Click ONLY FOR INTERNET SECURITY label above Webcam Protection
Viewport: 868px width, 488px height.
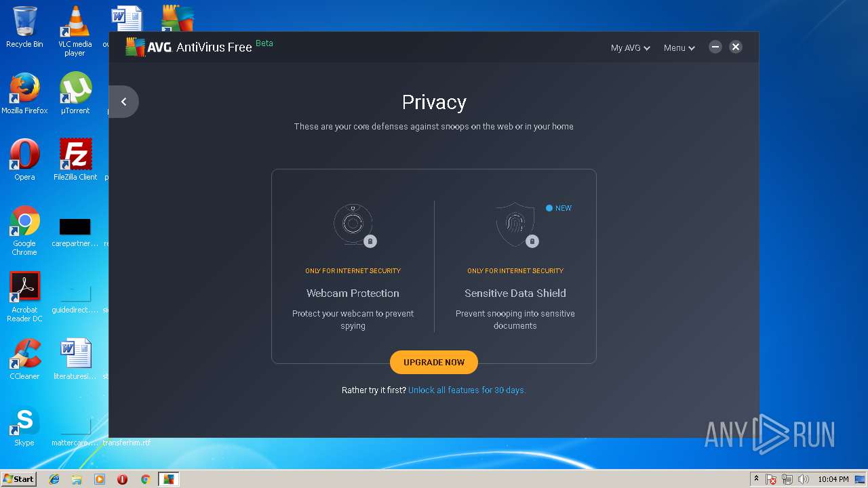pos(353,270)
